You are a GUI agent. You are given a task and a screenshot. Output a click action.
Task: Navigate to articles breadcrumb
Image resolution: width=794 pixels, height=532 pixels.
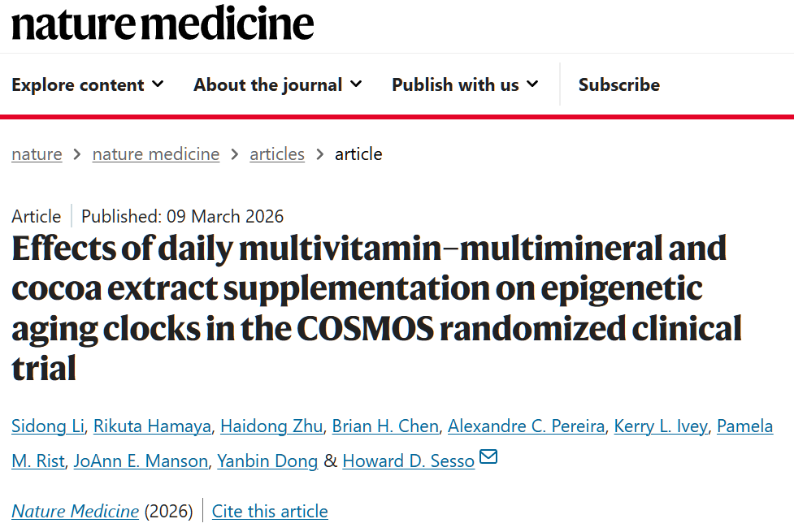coord(277,154)
